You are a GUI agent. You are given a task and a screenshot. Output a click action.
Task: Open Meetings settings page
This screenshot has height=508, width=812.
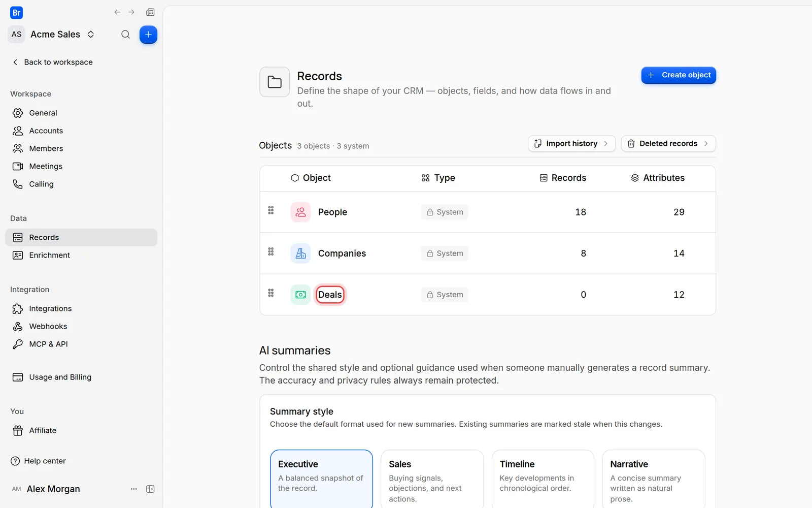(x=81, y=166)
